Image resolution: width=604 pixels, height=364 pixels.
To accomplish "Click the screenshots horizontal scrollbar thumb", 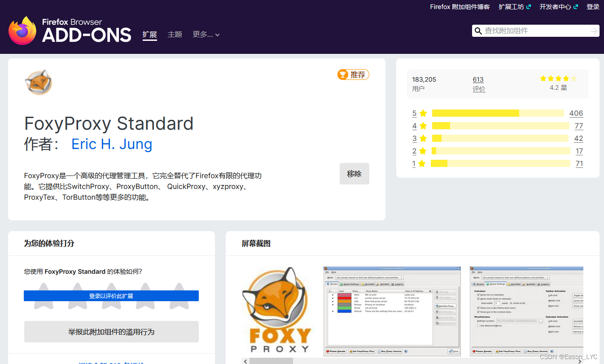I will coord(271,361).
